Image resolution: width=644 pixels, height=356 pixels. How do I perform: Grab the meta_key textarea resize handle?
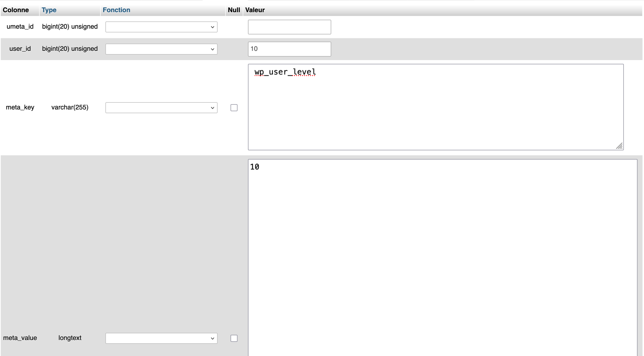[620, 146]
